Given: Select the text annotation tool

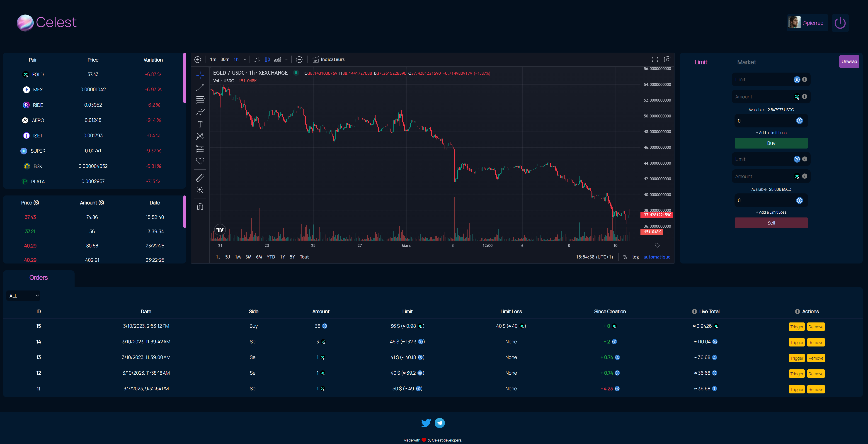Looking at the screenshot, I should (200, 124).
